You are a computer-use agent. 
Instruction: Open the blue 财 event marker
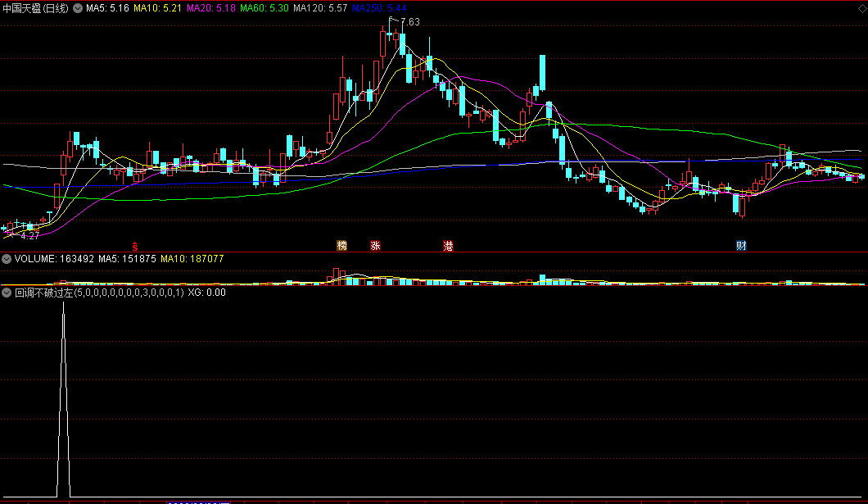741,245
